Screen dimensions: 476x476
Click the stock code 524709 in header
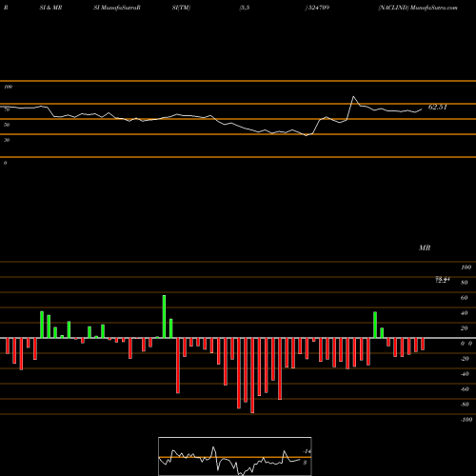click(x=318, y=8)
